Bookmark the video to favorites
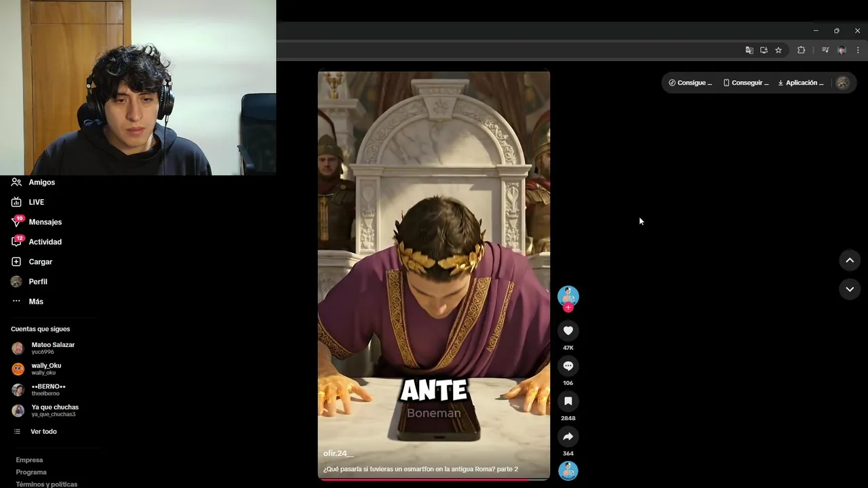This screenshot has width=868, height=488. tap(568, 401)
